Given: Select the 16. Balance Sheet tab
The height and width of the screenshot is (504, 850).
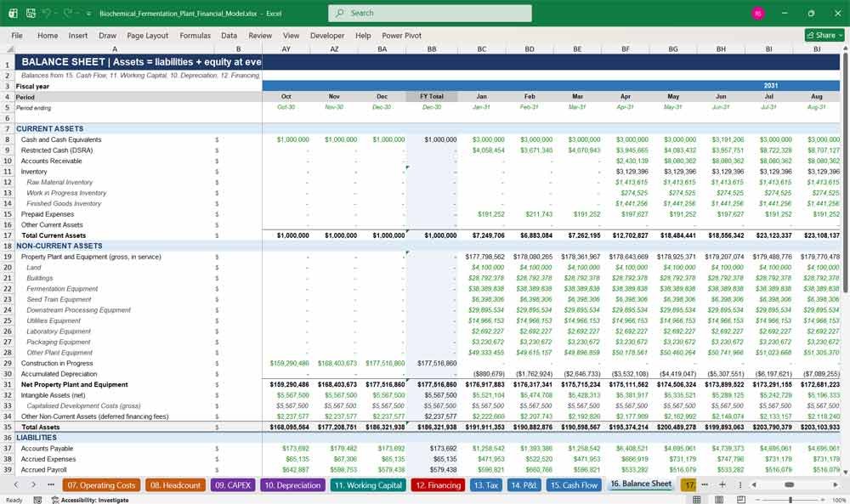Looking at the screenshot, I should tap(641, 484).
